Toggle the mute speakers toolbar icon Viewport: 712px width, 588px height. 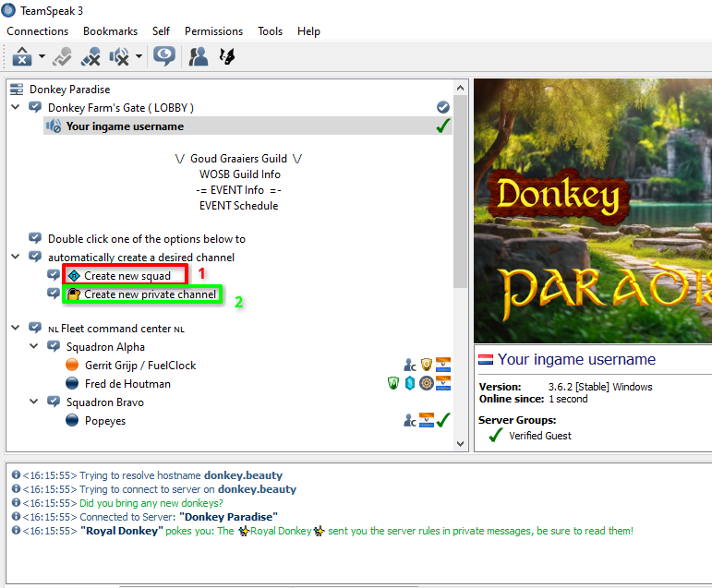119,56
